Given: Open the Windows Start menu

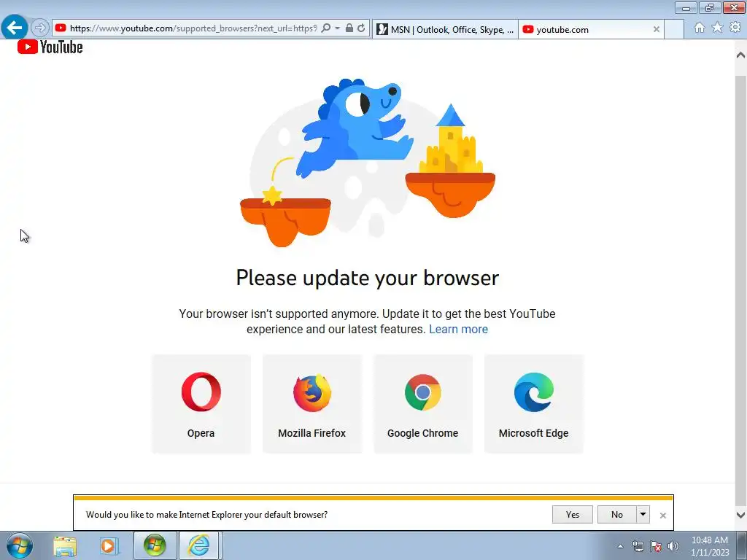Looking at the screenshot, I should click(x=19, y=545).
